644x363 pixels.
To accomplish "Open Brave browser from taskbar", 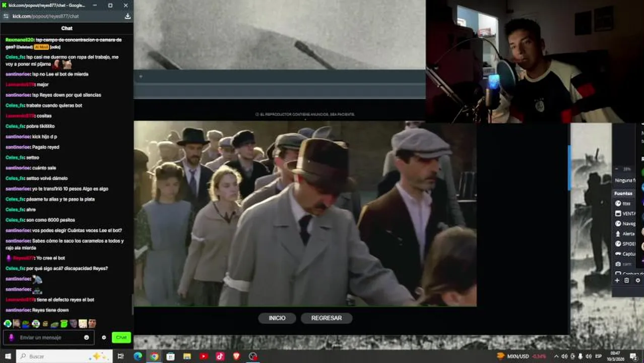I will click(237, 356).
